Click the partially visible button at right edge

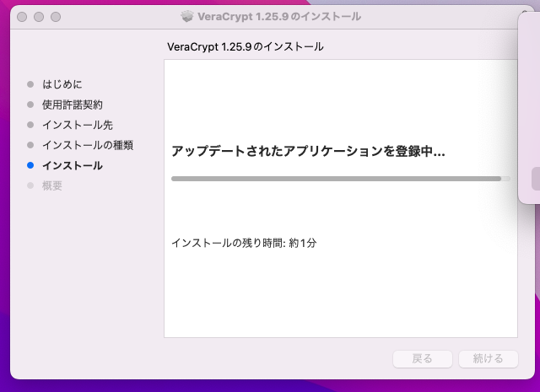pyautogui.click(x=536, y=179)
